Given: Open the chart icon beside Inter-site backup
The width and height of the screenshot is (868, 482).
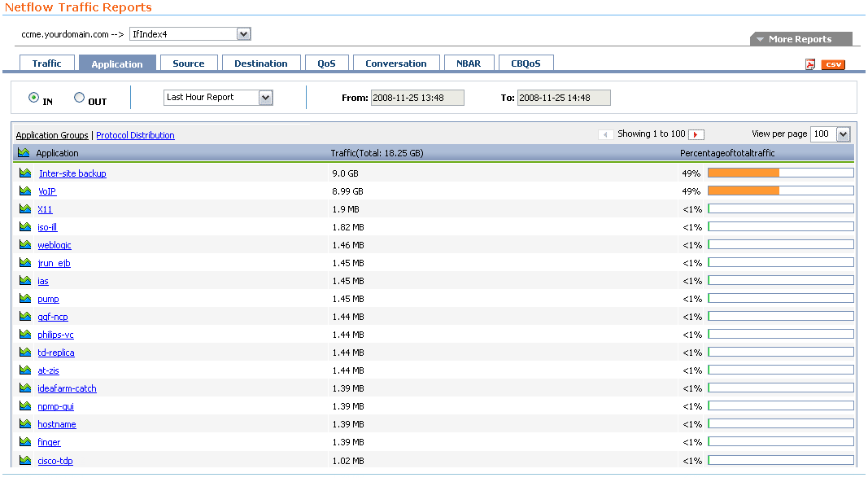Looking at the screenshot, I should 25,173.
